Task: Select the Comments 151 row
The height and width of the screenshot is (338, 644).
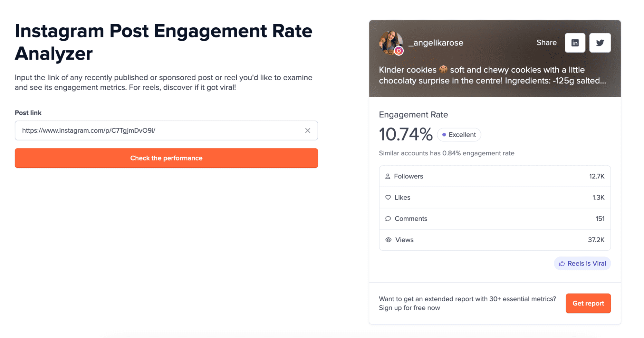Action: pyautogui.click(x=495, y=219)
